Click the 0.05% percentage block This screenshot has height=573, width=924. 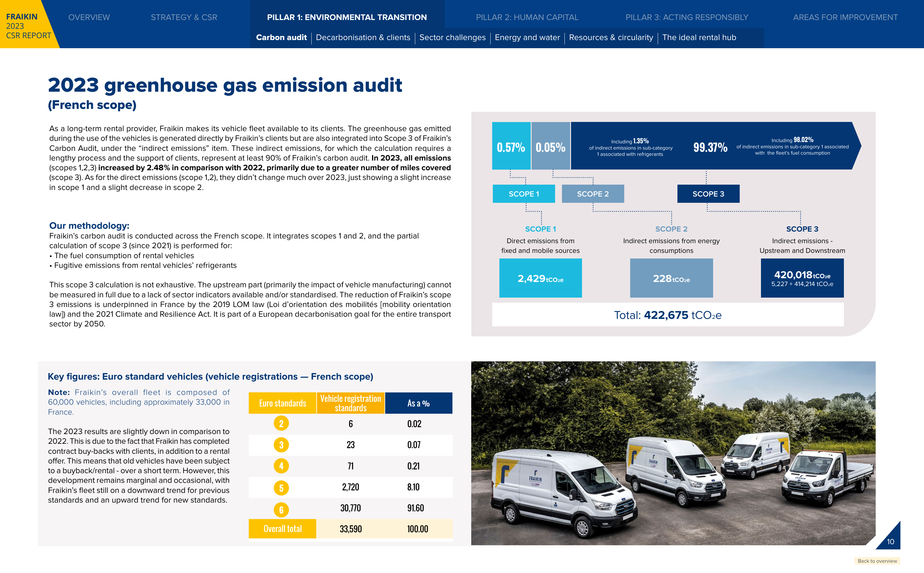[550, 146]
